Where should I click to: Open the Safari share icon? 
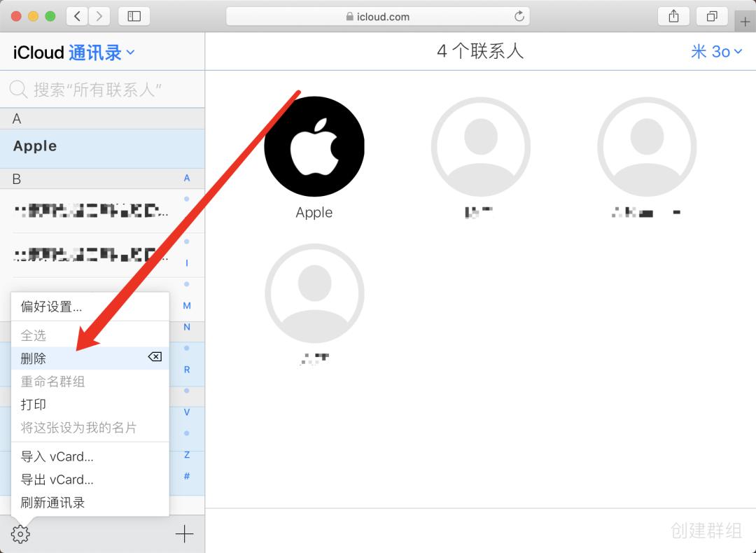point(673,15)
